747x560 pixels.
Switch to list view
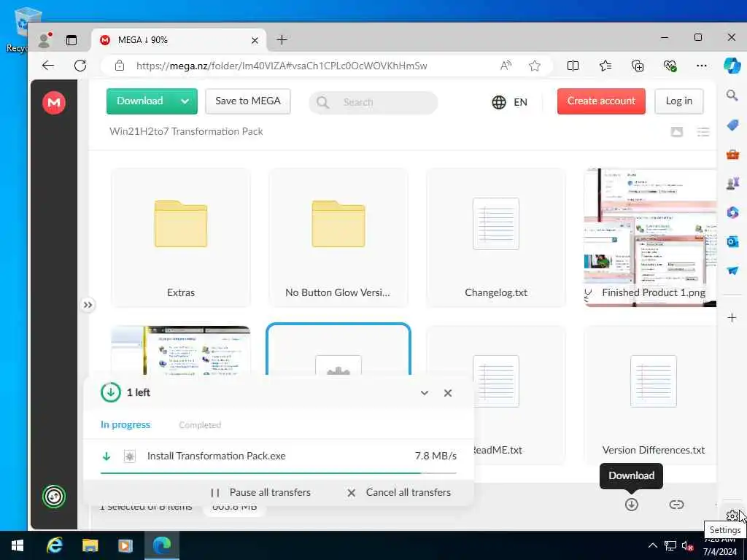click(x=703, y=132)
